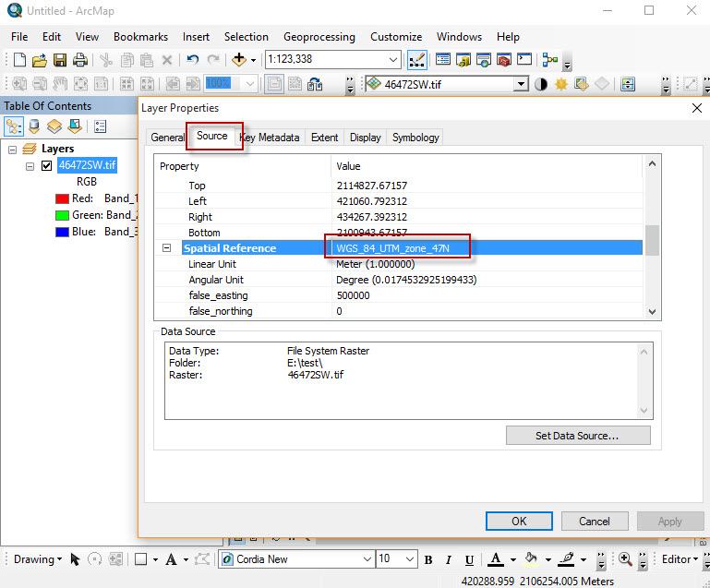Image resolution: width=710 pixels, height=588 pixels.
Task: Click the Blue band color swatch
Action: pyautogui.click(x=62, y=233)
